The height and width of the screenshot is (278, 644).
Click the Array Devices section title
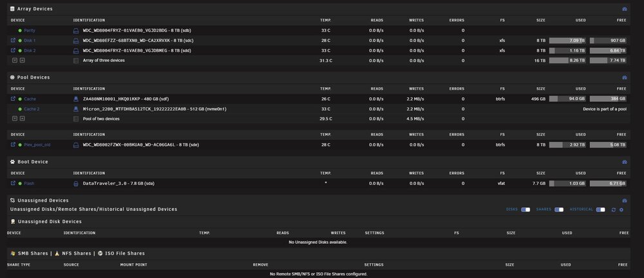click(35, 8)
